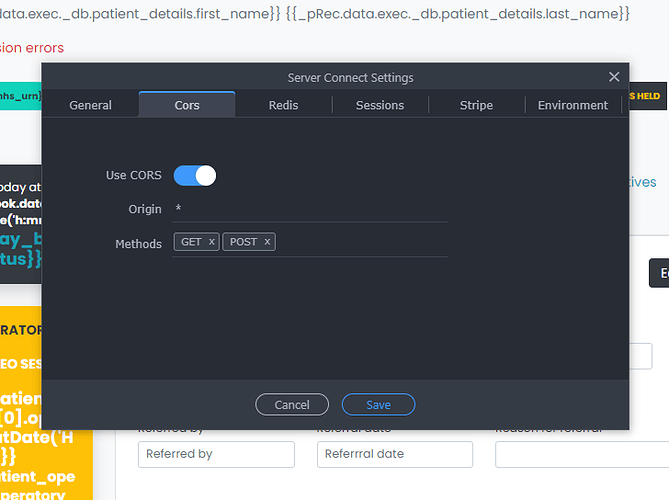This screenshot has height=500, width=669.
Task: Click empty area of Methods field
Action: coord(360,242)
